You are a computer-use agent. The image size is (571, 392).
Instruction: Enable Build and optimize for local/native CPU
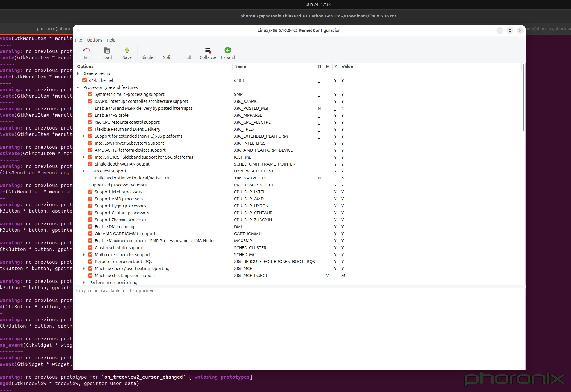[90, 178]
